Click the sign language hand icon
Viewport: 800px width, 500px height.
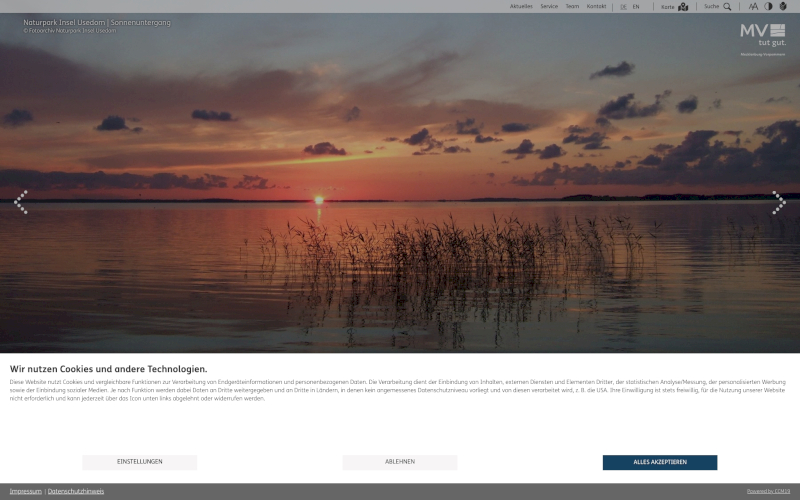(783, 6)
